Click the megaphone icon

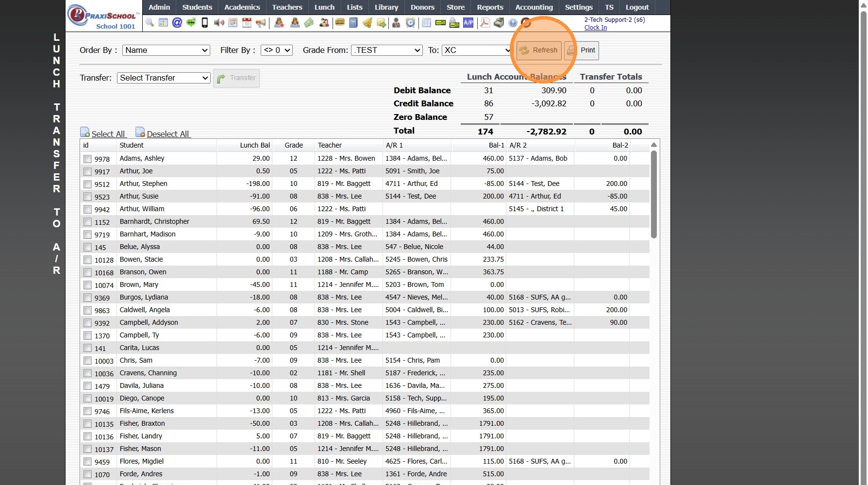(x=261, y=23)
